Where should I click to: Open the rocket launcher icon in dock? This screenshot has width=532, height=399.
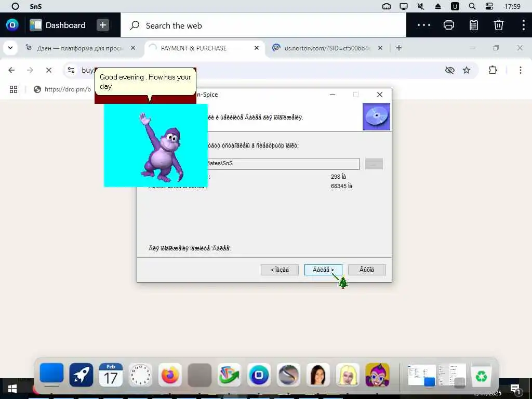point(81,375)
